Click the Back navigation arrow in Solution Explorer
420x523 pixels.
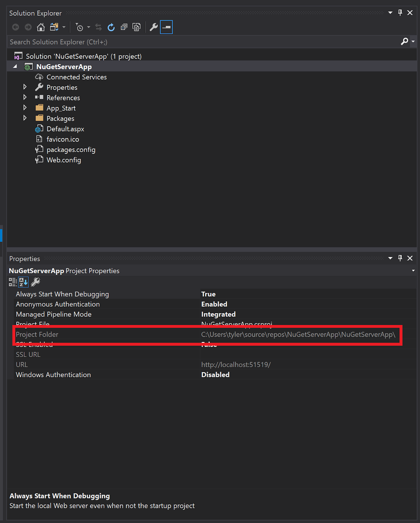(15, 27)
